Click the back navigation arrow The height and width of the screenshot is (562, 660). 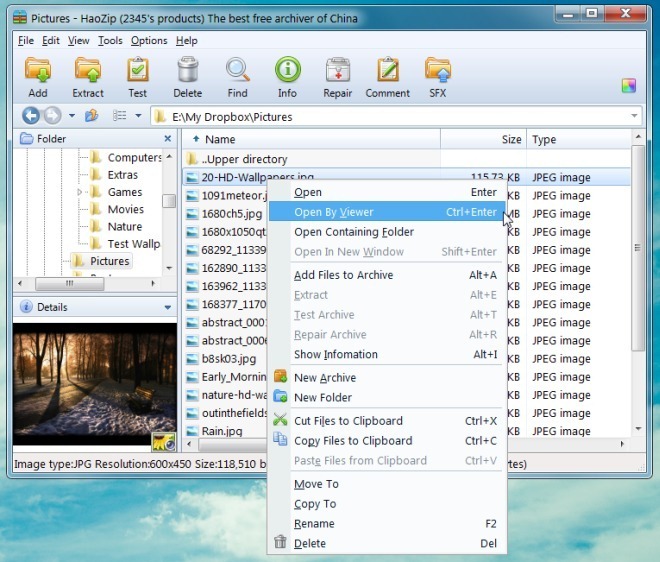tap(31, 116)
